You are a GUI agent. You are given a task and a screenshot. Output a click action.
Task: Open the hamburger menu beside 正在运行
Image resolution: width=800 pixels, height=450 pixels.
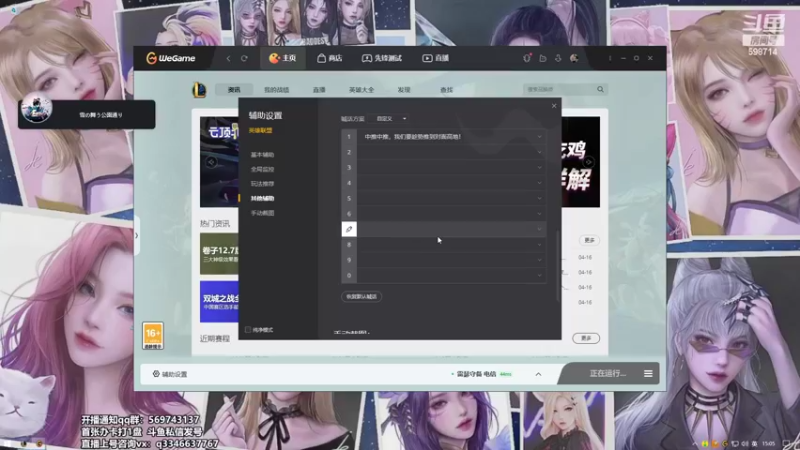[648, 374]
